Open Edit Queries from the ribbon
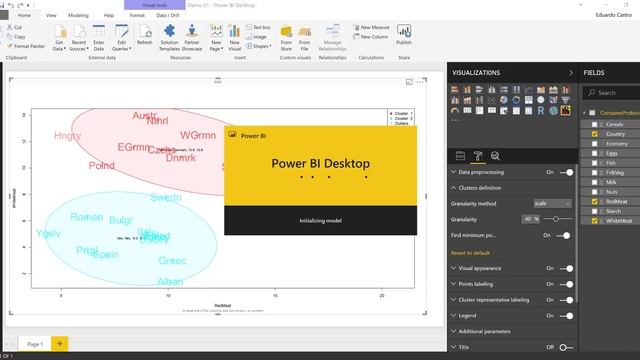The width and height of the screenshot is (640, 360). 122,38
